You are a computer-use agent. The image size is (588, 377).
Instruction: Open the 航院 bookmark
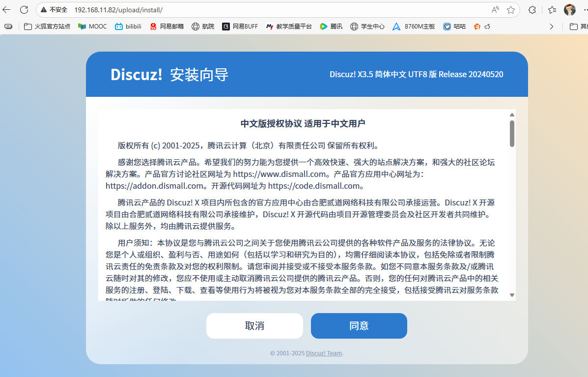203,26
